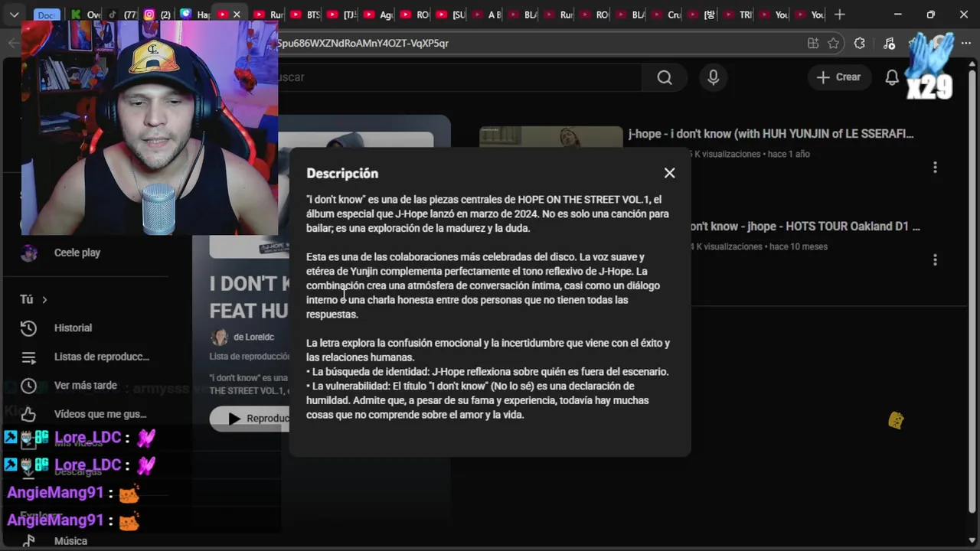Click the Ver más tarde clock icon
Image resolution: width=980 pixels, height=551 pixels.
(28, 386)
